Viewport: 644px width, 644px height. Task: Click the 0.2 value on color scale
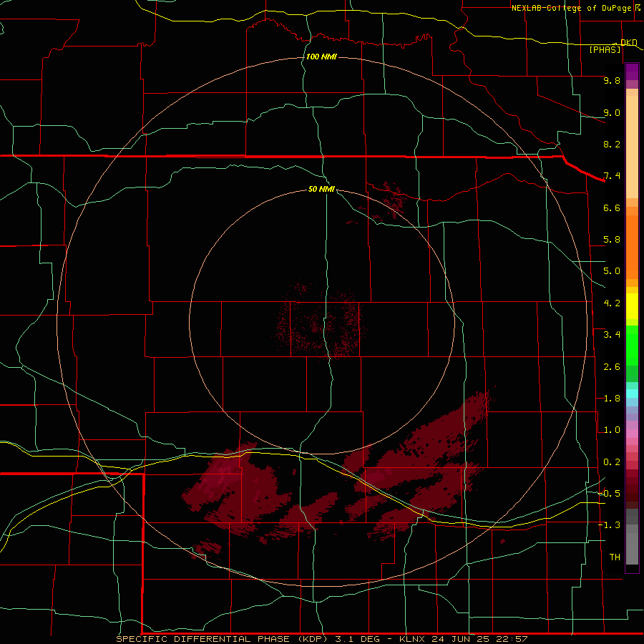[612, 462]
